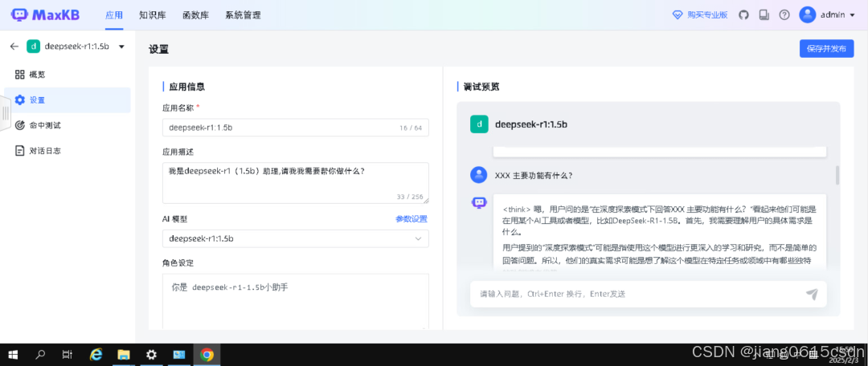
Task: Open File Explorer from the taskbar
Action: coord(124,355)
